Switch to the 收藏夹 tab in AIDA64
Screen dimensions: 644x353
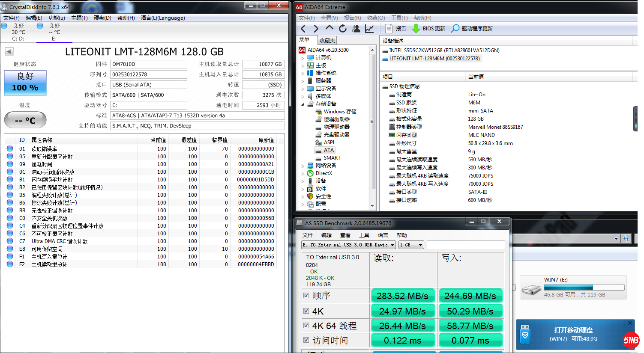point(327,41)
